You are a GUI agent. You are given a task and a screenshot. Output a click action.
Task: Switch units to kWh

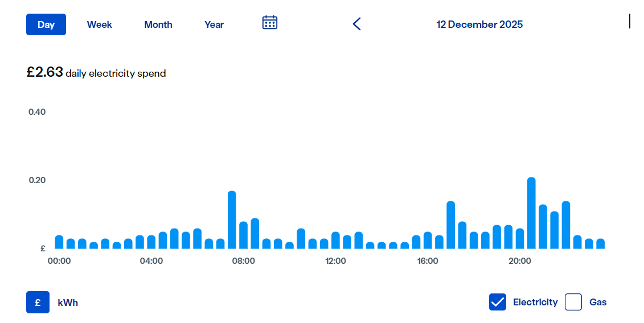68,303
